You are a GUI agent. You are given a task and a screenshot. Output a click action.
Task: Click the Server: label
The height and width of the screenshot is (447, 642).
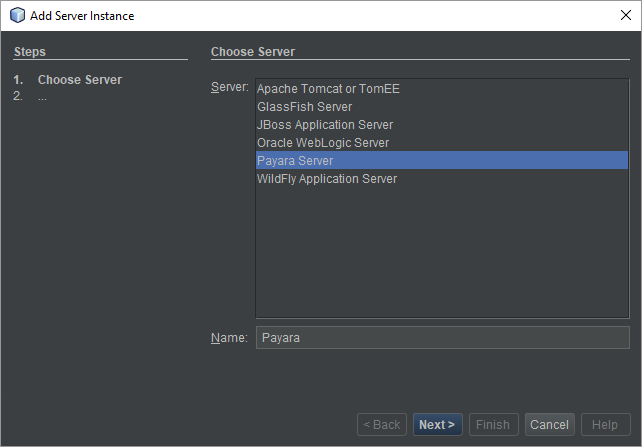tap(230, 87)
